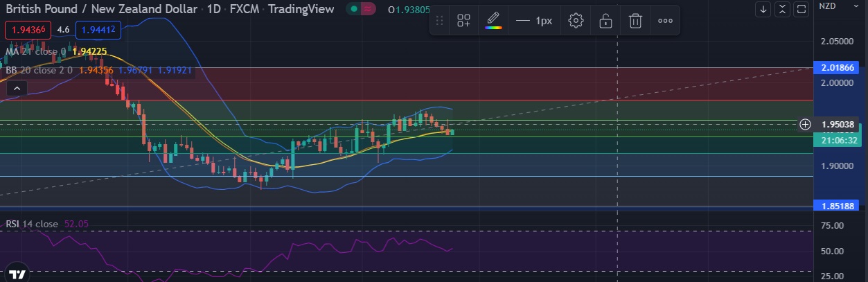Select the BB 20 close 2 indicator legend
Screen dimensions: 868x282
pyautogui.click(x=40, y=70)
